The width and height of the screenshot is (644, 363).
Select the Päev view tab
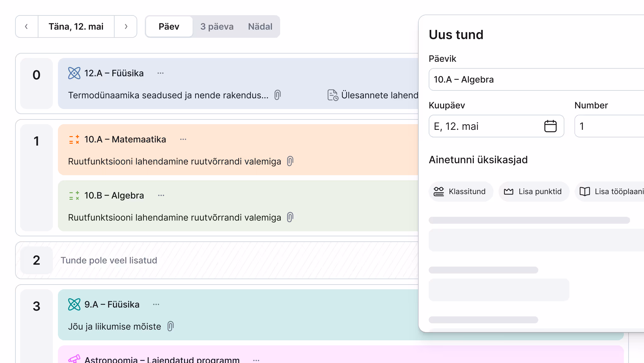tap(169, 26)
